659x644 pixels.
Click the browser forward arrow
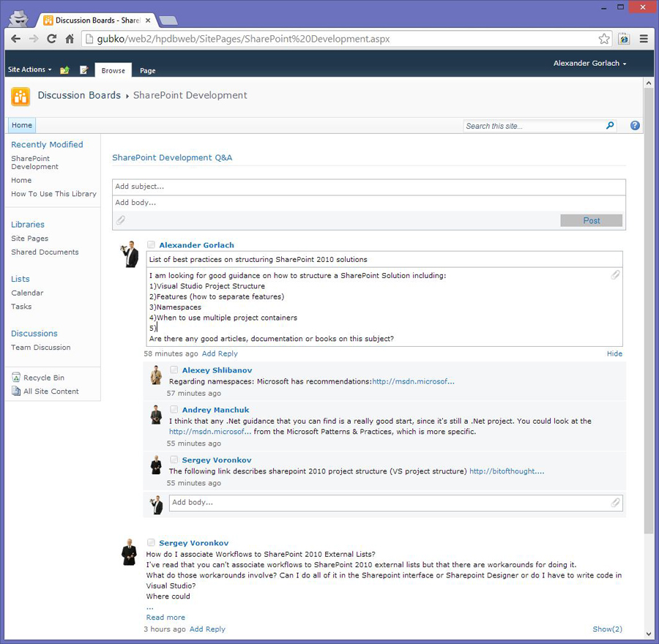pos(34,39)
